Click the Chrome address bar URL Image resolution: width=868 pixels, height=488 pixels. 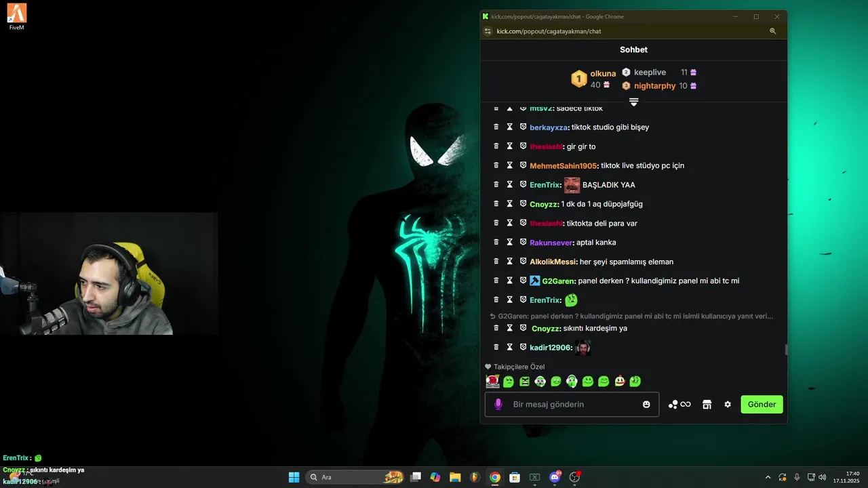(x=549, y=31)
